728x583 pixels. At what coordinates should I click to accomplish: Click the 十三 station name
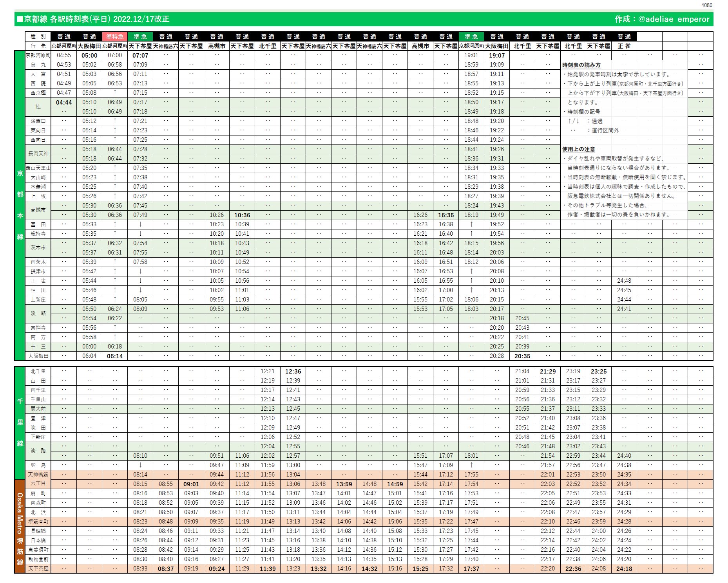click(x=38, y=347)
